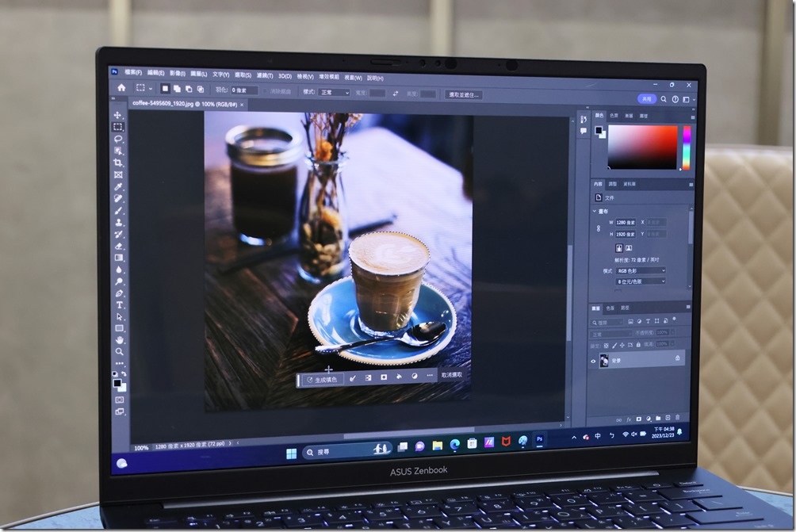Viewport: 796px width, 532px height.
Task: Open the Color panel options menu
Action: coord(692,117)
